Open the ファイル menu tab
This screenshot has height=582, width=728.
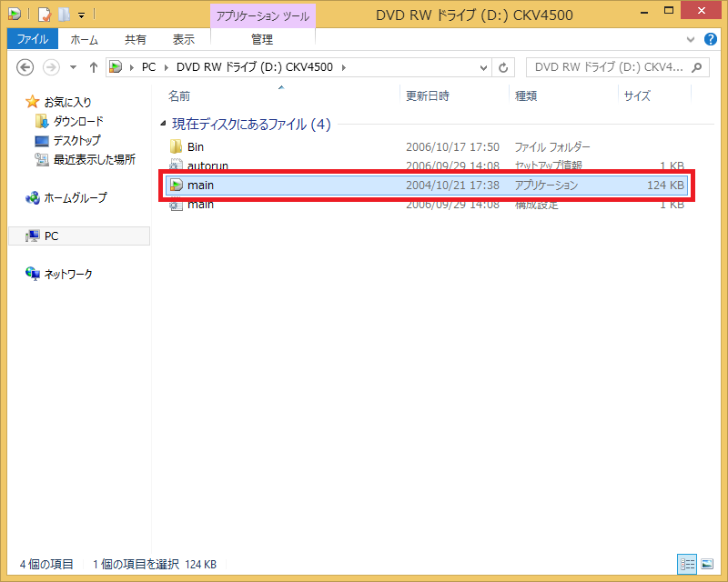(x=33, y=40)
